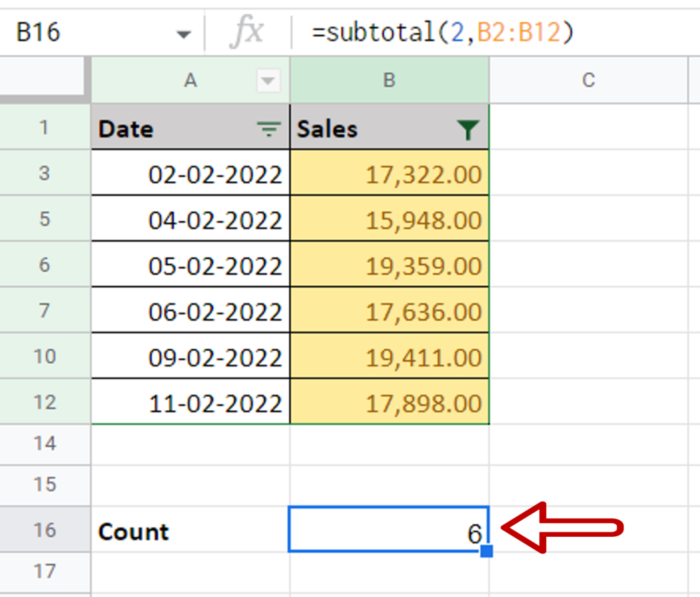Click the blue fill handle on cell B16

coord(489,552)
